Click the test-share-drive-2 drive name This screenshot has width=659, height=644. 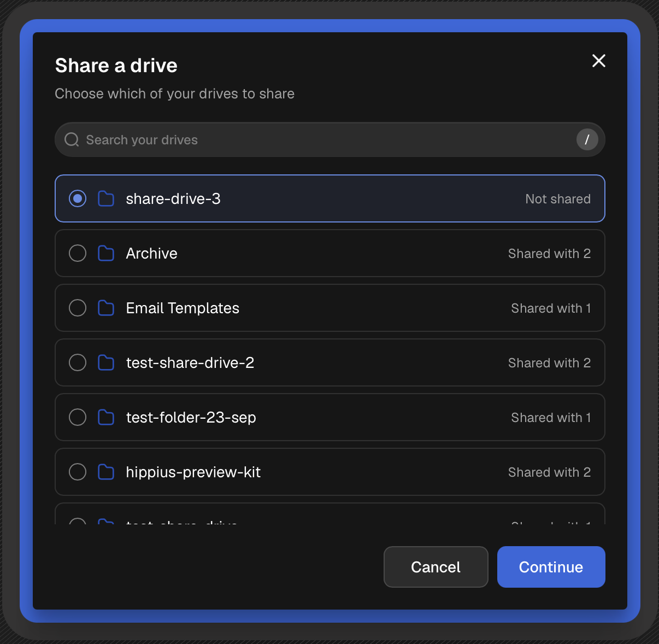pos(190,362)
